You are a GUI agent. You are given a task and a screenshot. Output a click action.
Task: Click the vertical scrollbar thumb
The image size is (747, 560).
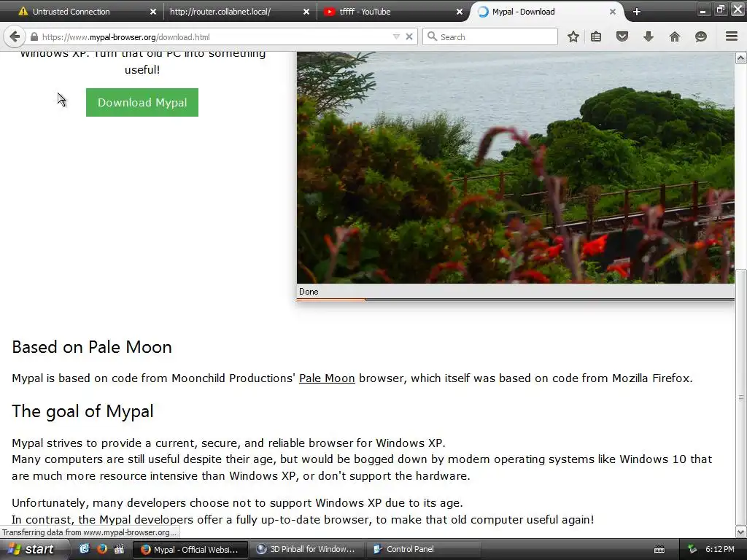coord(741,396)
